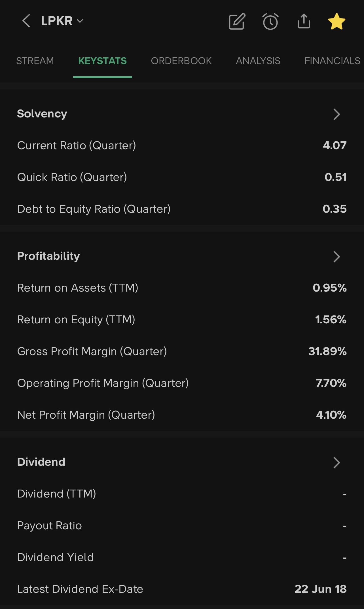Expand the Solvency section chevron
The width and height of the screenshot is (364, 609).
pos(337,114)
